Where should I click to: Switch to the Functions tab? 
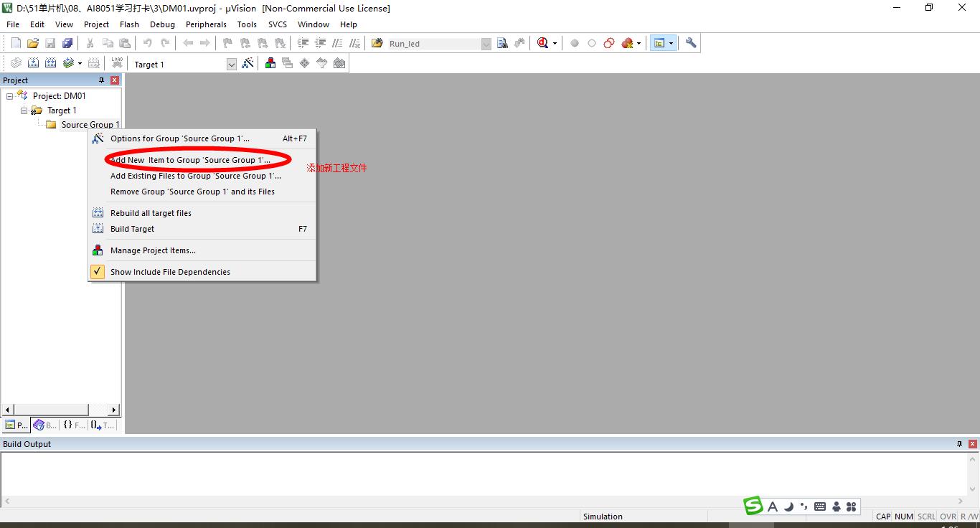pos(73,425)
